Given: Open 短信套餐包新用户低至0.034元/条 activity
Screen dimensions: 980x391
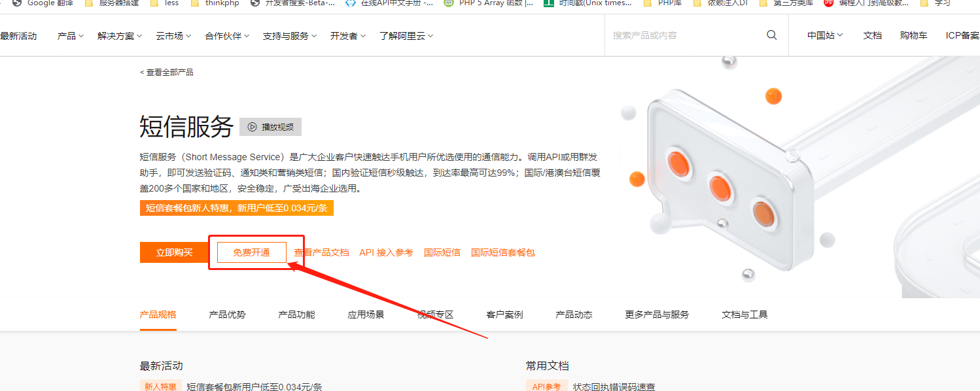Looking at the screenshot, I should coord(254,386).
